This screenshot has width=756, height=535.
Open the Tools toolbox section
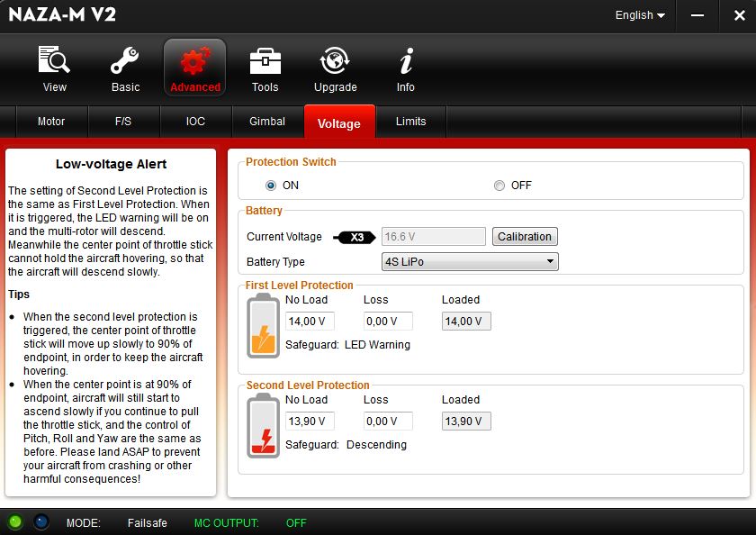point(265,68)
